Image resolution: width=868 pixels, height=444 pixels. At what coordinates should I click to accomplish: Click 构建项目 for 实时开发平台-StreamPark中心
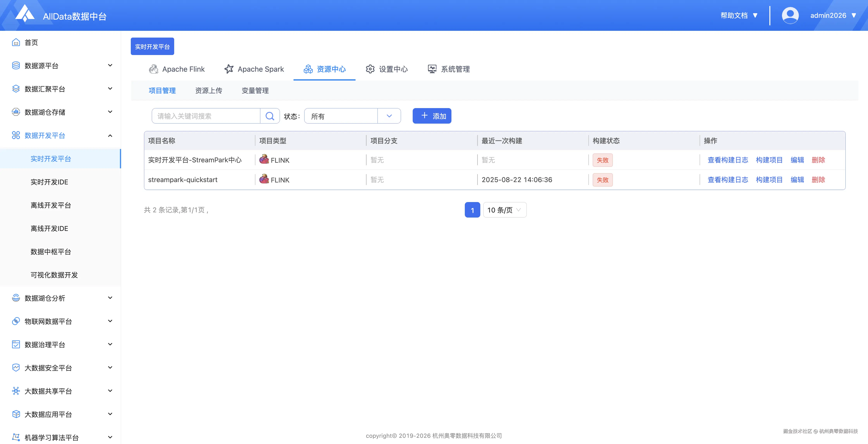coord(769,160)
